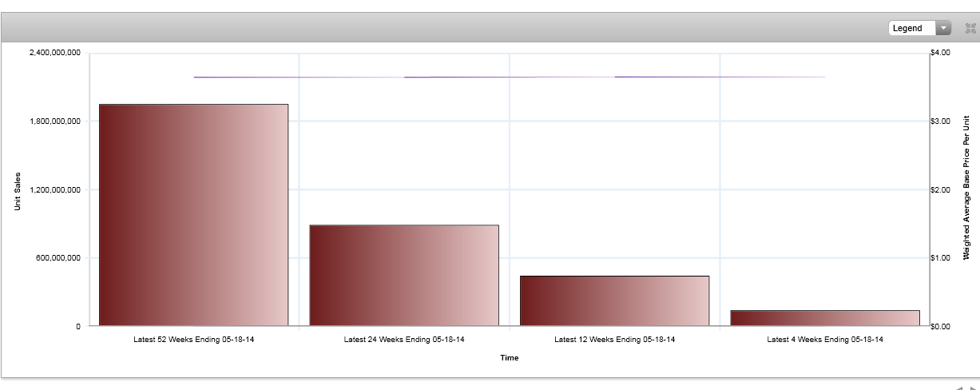Click the left-pointing arrow at bottom right
Image resolution: width=980 pixels, height=390 pixels.
click(961, 388)
